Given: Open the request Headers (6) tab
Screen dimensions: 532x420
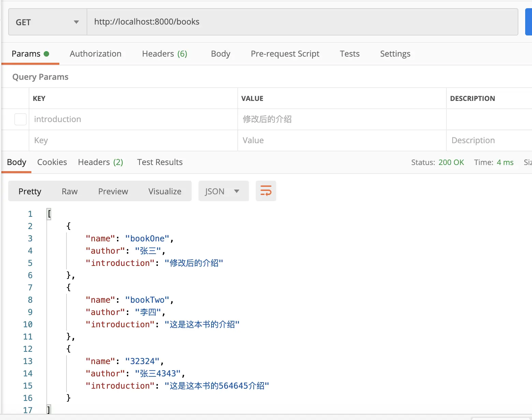Looking at the screenshot, I should coord(164,54).
